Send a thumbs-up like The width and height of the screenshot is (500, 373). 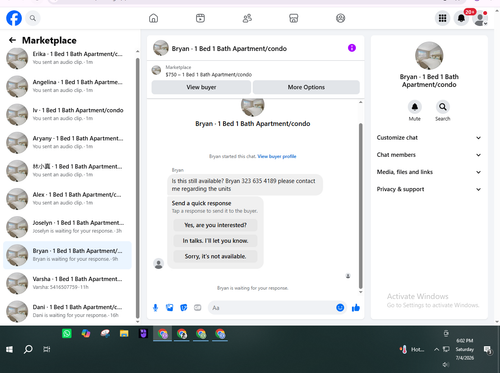[x=356, y=308]
